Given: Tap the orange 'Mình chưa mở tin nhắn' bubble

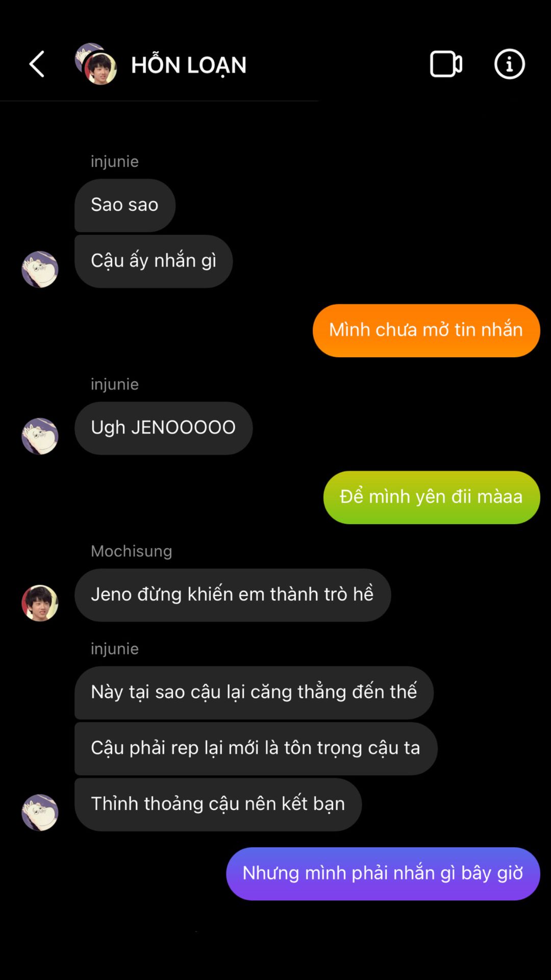Looking at the screenshot, I should tap(426, 330).
